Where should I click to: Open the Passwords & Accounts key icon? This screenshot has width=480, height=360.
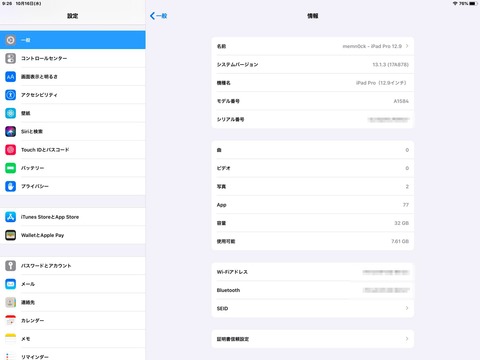tap(10, 266)
